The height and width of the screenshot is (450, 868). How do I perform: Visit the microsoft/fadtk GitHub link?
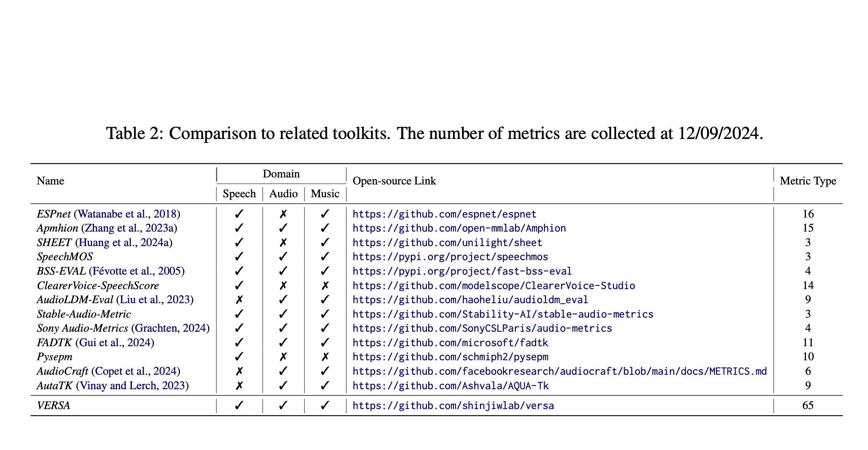pos(450,343)
